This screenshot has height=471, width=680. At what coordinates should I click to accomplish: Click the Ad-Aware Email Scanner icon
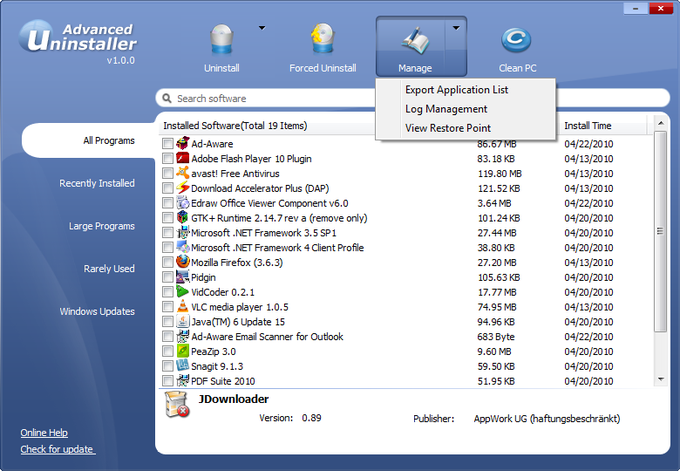[x=183, y=336]
